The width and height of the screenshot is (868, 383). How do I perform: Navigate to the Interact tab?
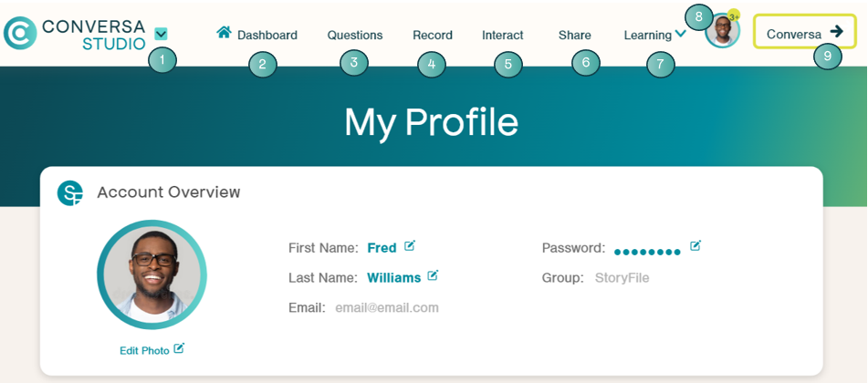503,36
